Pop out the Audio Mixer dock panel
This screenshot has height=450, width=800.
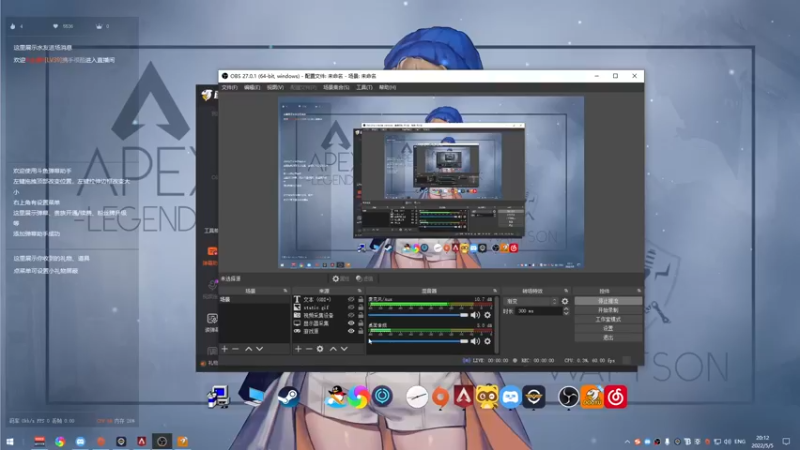[x=494, y=291]
